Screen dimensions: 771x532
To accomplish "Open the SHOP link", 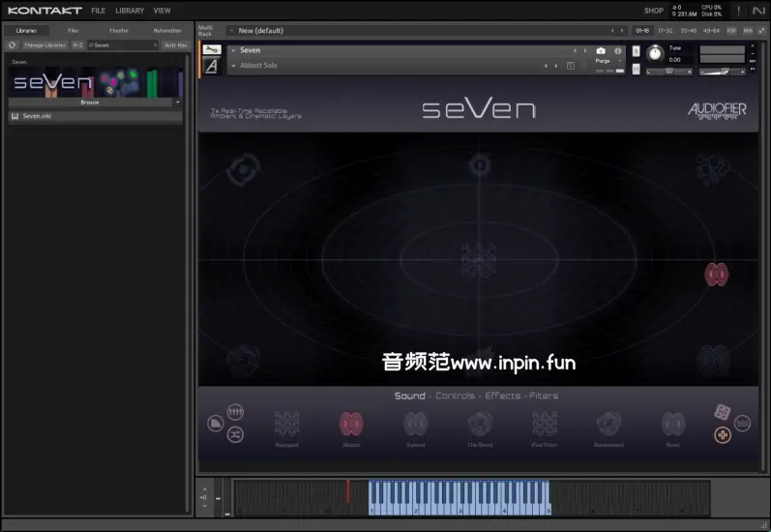I will click(x=654, y=11).
